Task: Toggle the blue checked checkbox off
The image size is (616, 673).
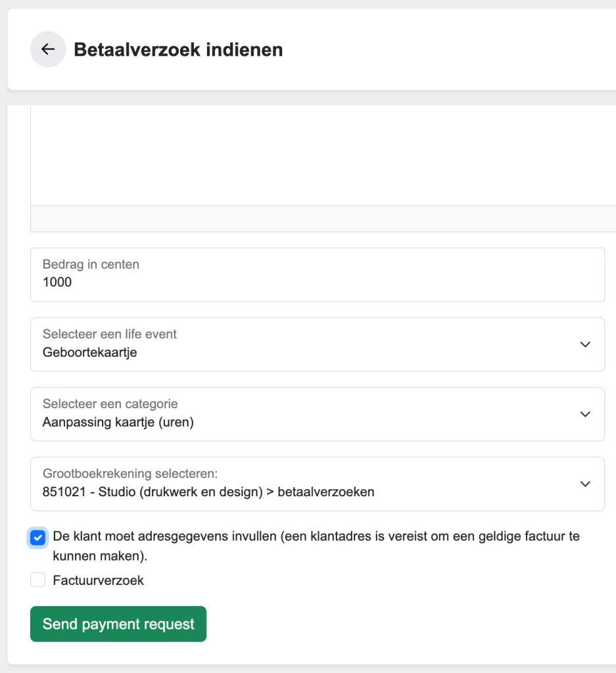Action: click(37, 537)
